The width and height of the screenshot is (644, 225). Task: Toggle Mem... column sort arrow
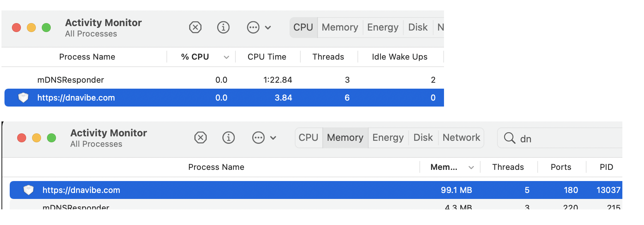pyautogui.click(x=471, y=167)
